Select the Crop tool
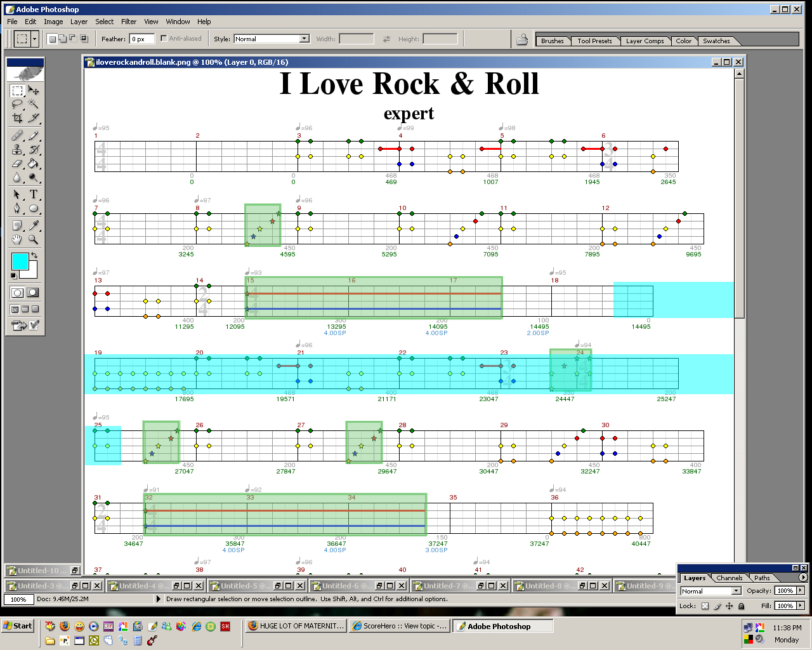The width and height of the screenshot is (812, 650). point(17,117)
